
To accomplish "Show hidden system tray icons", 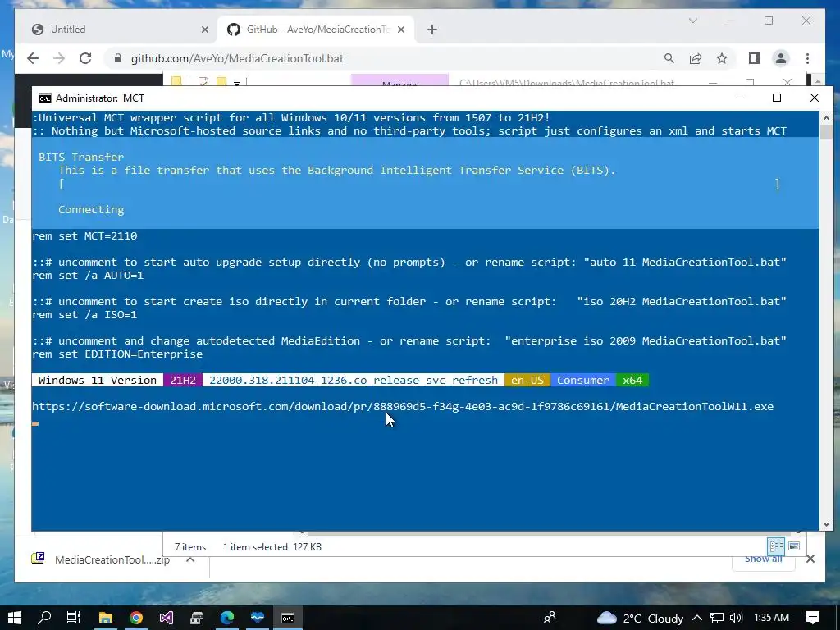I will coord(697,618).
